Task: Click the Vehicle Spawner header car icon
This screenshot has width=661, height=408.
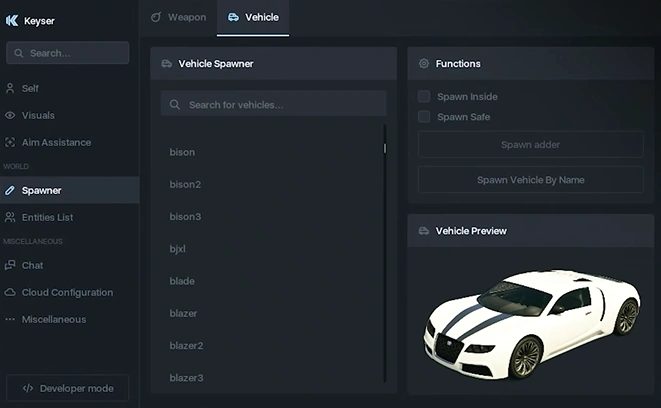Action: [x=167, y=64]
